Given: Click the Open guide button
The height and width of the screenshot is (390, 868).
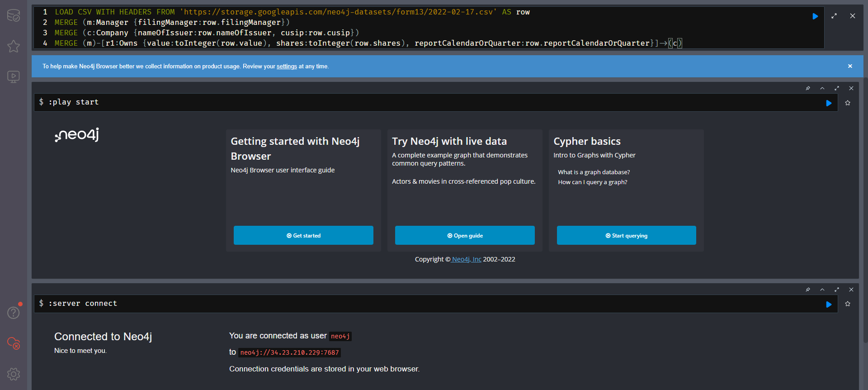Looking at the screenshot, I should [x=465, y=235].
